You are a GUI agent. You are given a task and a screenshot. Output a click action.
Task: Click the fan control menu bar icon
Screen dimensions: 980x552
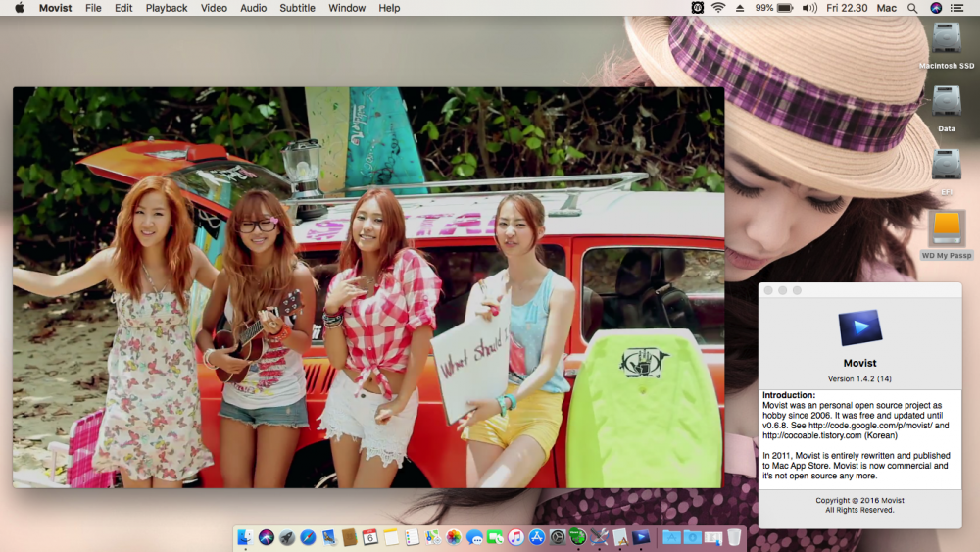point(698,8)
